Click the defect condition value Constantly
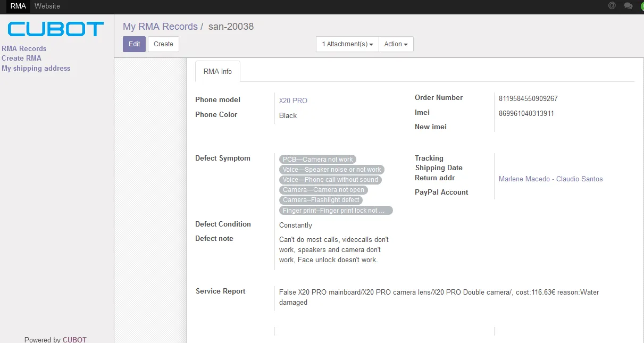 (x=296, y=225)
